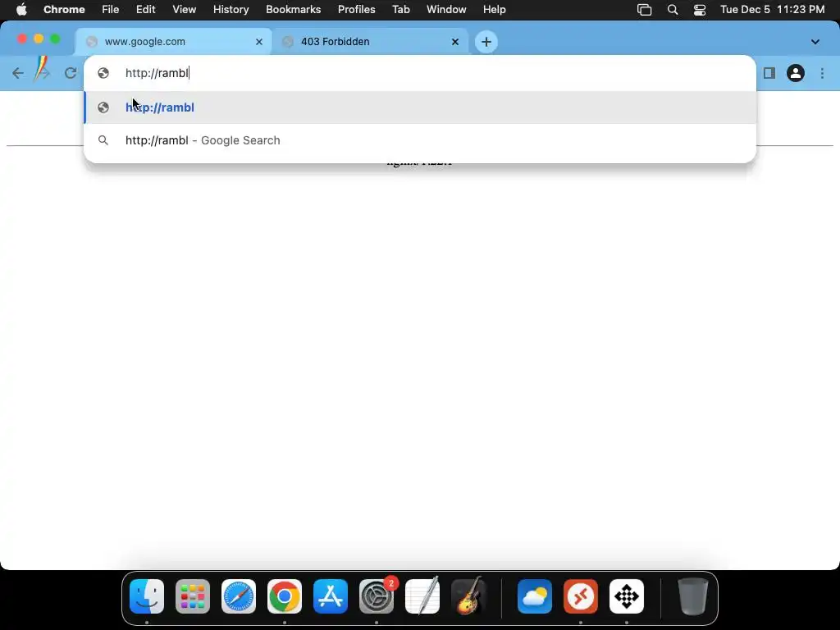Click the globe icon in the address bar
840x630 pixels.
[103, 73]
